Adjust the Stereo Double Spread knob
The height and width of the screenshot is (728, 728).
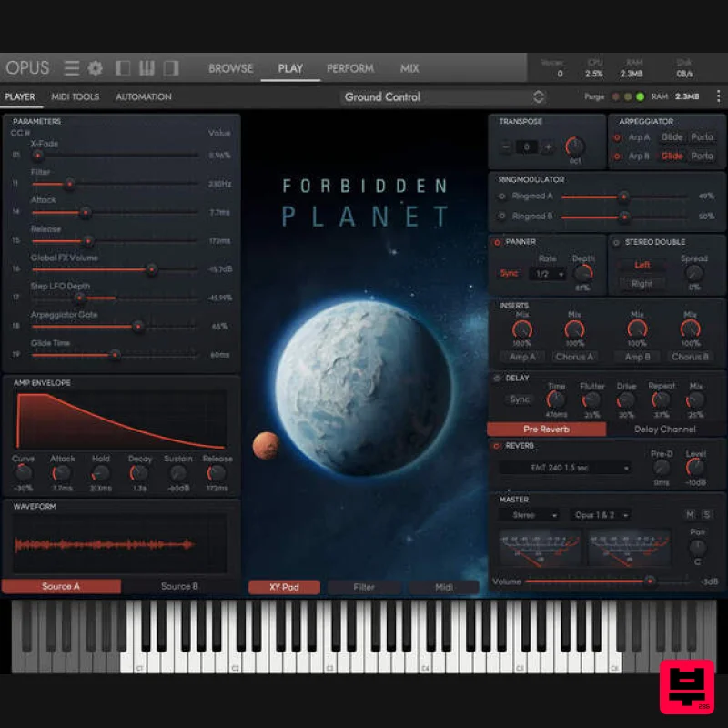pos(694,274)
